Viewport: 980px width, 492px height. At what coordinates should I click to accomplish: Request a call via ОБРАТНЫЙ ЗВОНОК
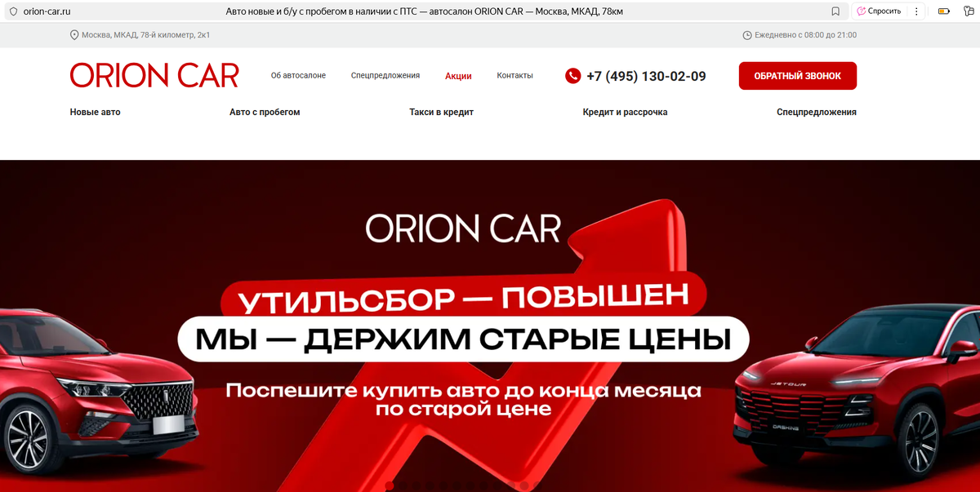(798, 76)
